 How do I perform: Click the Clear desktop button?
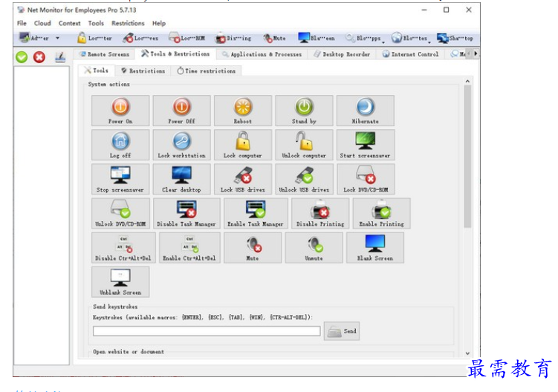pos(181,179)
